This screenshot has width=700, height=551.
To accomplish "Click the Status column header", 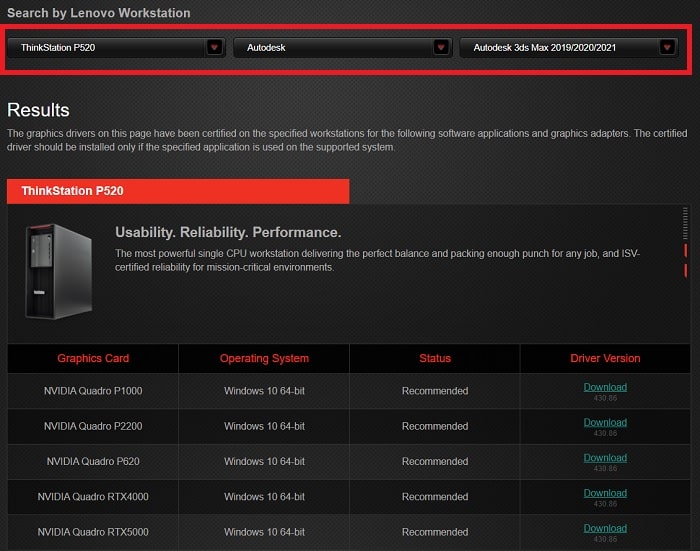I will pos(435,358).
